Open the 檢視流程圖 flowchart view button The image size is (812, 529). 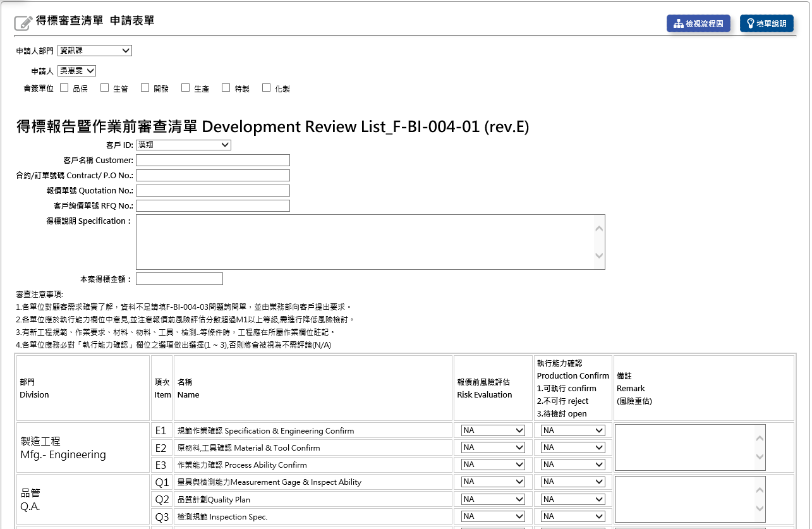(698, 23)
